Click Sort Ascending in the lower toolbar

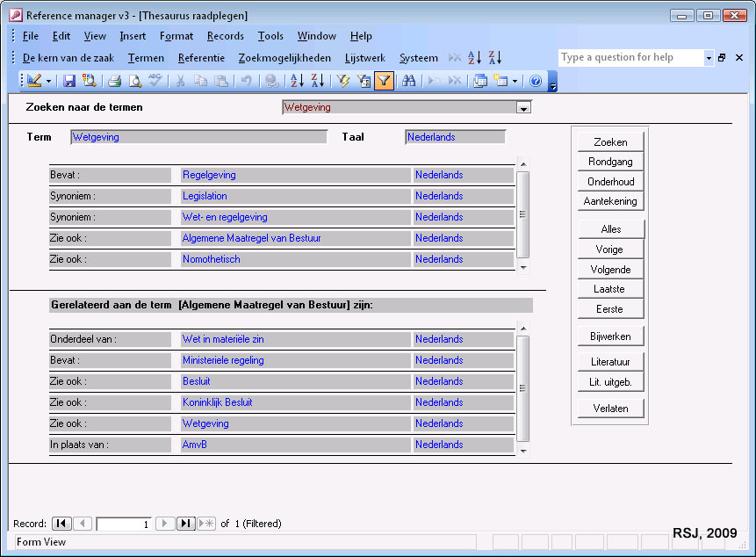tap(297, 81)
